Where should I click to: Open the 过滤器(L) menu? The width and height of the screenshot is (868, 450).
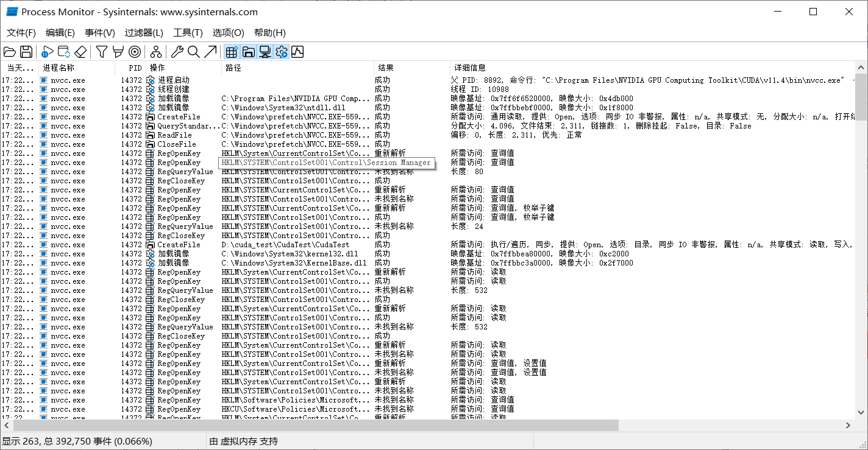coord(144,33)
